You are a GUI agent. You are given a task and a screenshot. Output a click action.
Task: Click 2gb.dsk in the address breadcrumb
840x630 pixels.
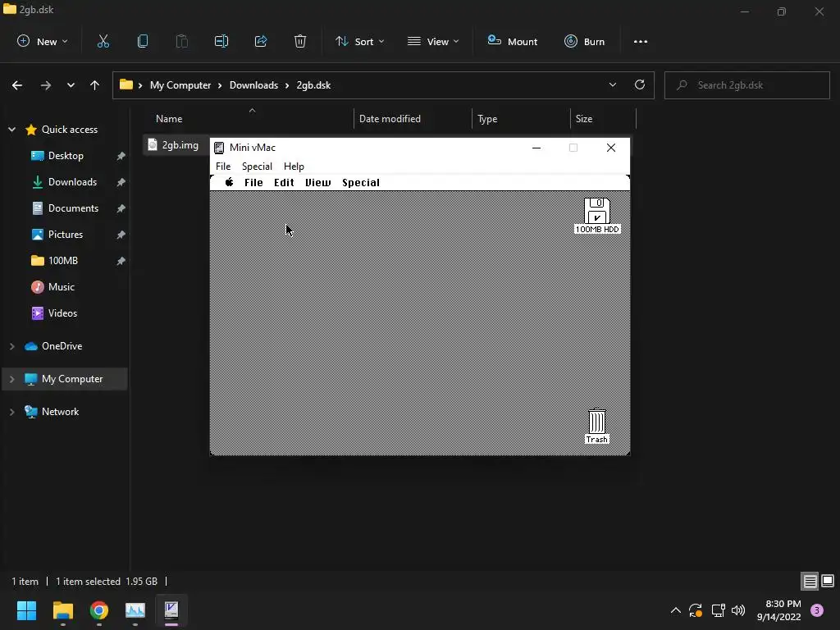point(313,85)
